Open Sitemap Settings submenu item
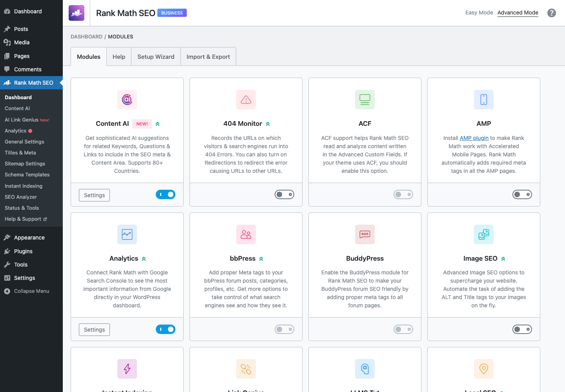Screen dimensions: 565x392 click(25, 164)
